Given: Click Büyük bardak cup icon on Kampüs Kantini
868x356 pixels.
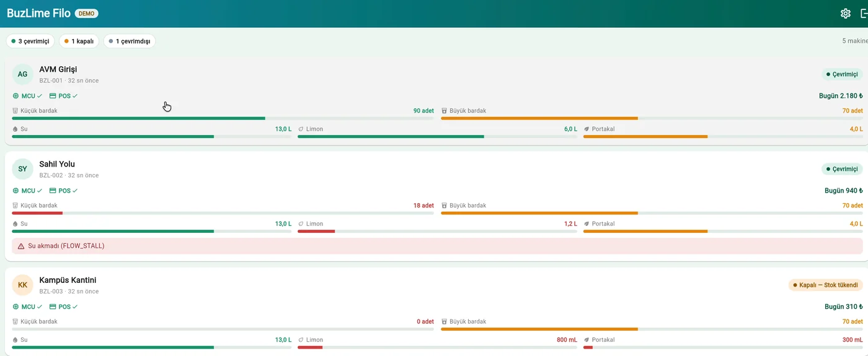Looking at the screenshot, I should [x=445, y=321].
